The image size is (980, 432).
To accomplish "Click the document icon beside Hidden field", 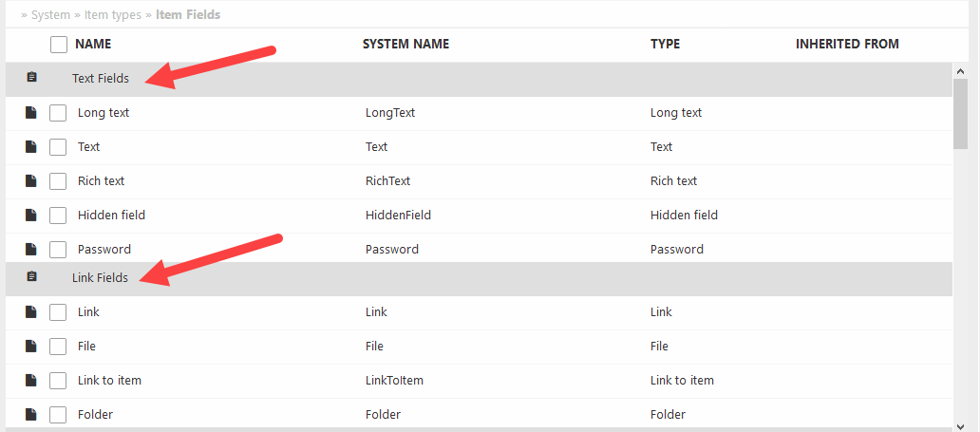I will click(31, 215).
